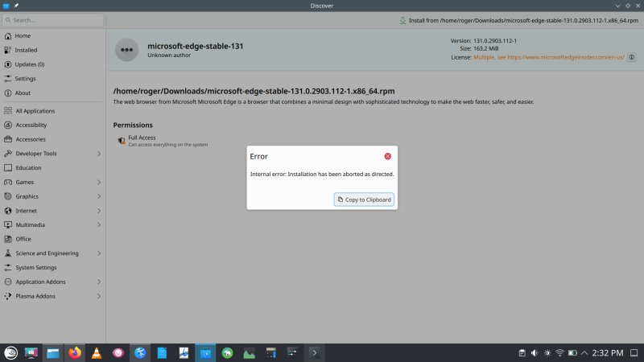Open the openSUSE application launcher in the taskbar
Image resolution: width=644 pixels, height=362 pixels.
coord(10,353)
